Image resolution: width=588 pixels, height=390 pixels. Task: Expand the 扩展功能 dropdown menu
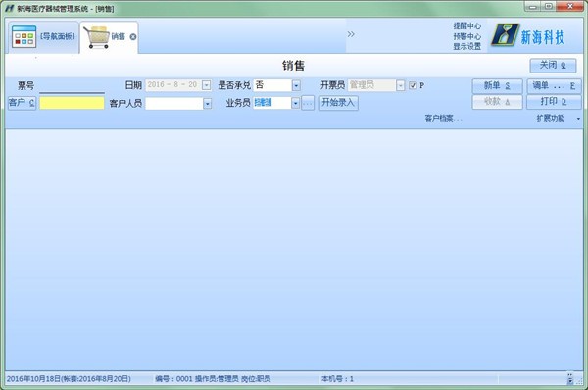[x=559, y=119]
